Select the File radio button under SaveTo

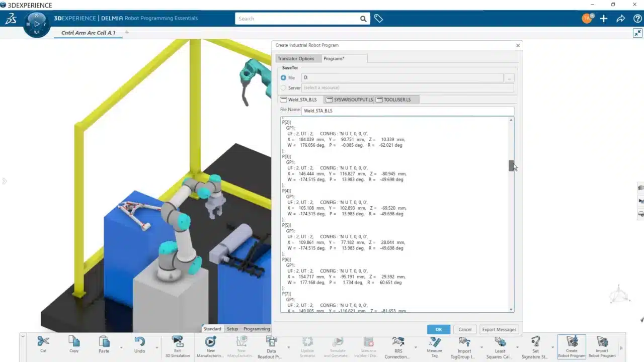(283, 77)
